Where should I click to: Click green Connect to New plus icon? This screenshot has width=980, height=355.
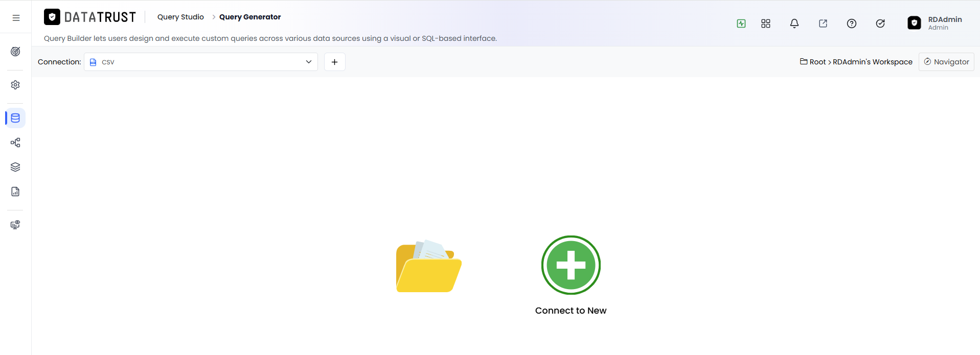(x=571, y=265)
